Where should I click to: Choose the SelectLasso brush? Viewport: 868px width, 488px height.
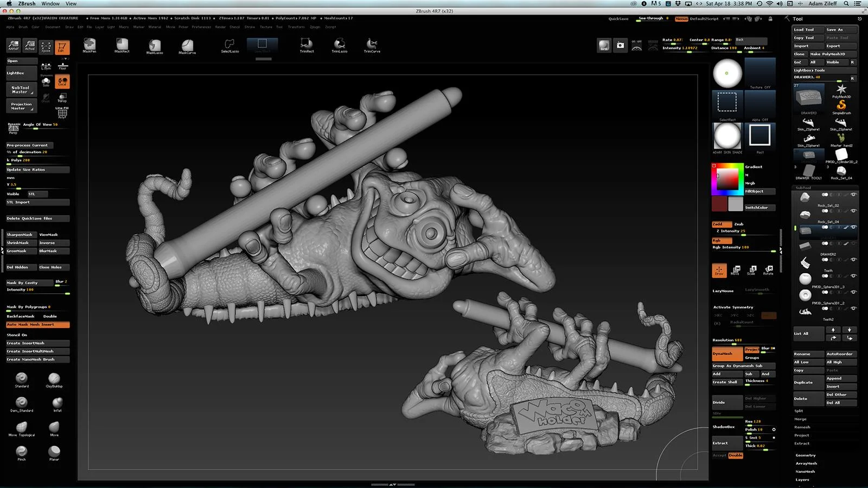tap(230, 46)
